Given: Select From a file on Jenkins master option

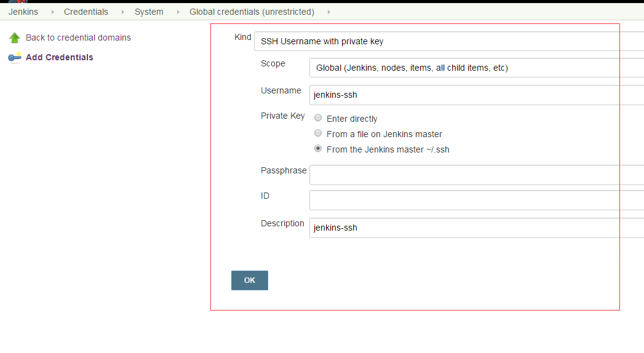Looking at the screenshot, I should (x=318, y=133).
